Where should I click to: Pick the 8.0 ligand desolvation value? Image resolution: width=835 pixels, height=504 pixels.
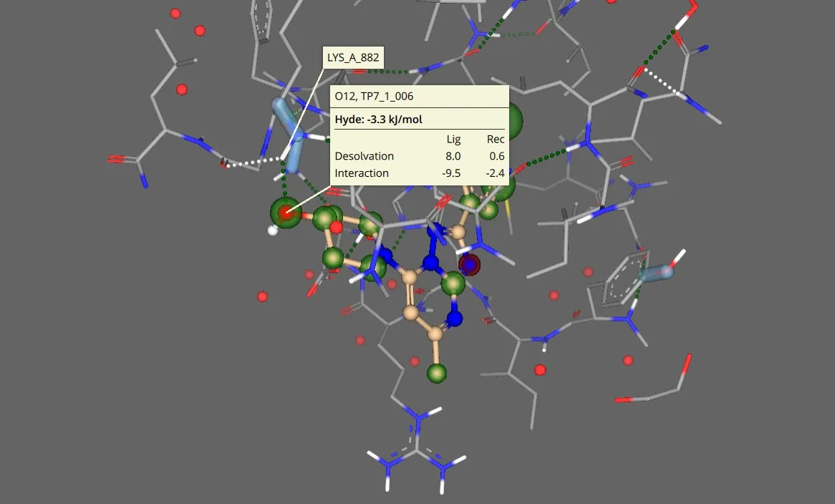(x=453, y=156)
